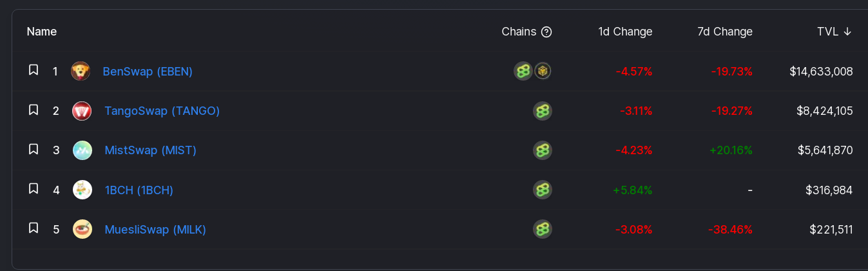The width and height of the screenshot is (868, 271).
Task: Click BenSwap's smartBCH chain icon
Action: point(523,71)
